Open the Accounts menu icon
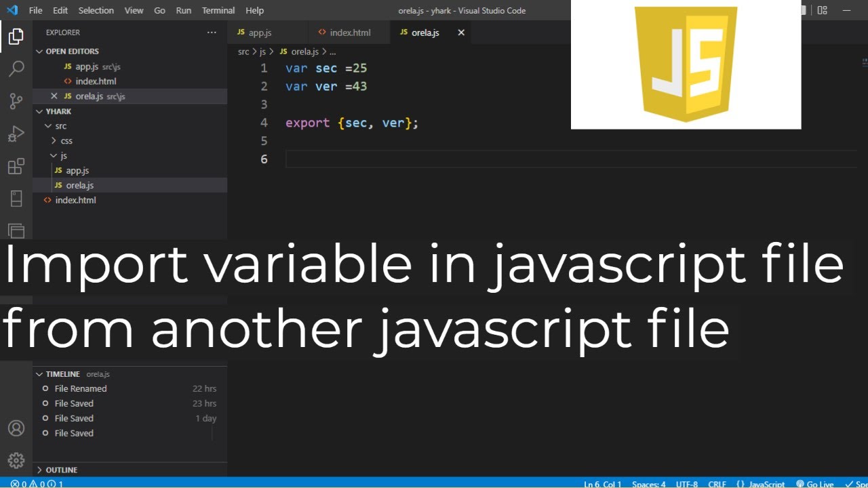868x488 pixels. [x=16, y=428]
